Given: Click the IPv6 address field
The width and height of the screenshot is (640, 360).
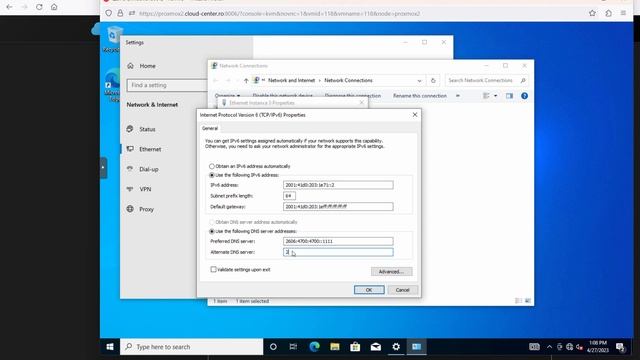Looking at the screenshot, I should point(338,185).
